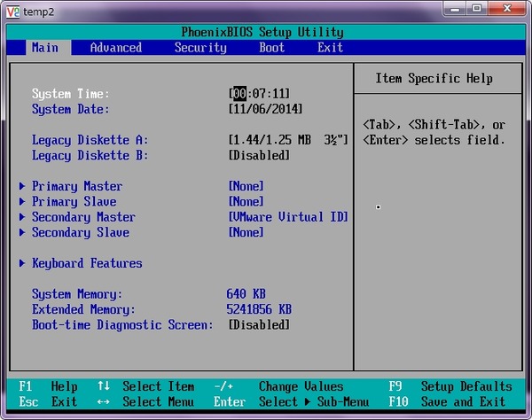Viewport: 532px width, 420px height.
Task: Click the Secondary Slave None value
Action: coord(246,232)
